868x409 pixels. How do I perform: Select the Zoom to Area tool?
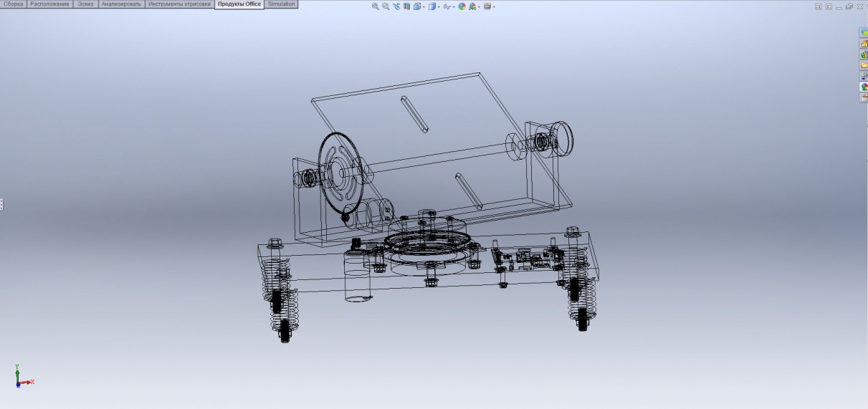(x=386, y=6)
